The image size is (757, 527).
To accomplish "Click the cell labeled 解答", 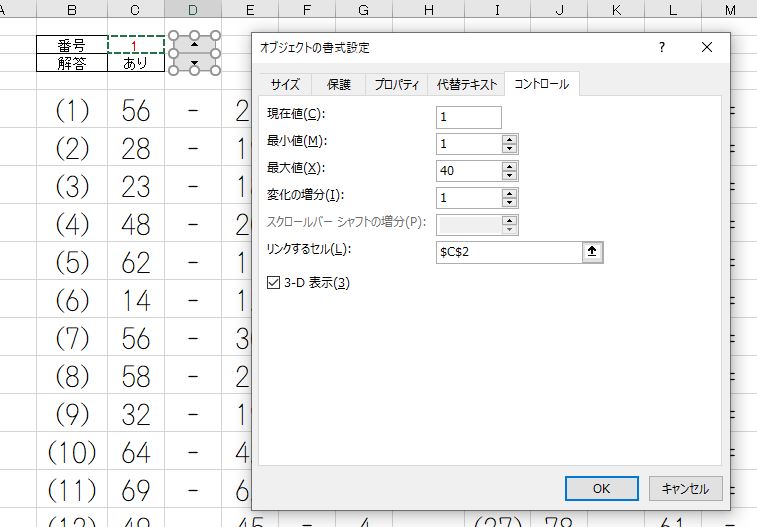I will coord(72,63).
